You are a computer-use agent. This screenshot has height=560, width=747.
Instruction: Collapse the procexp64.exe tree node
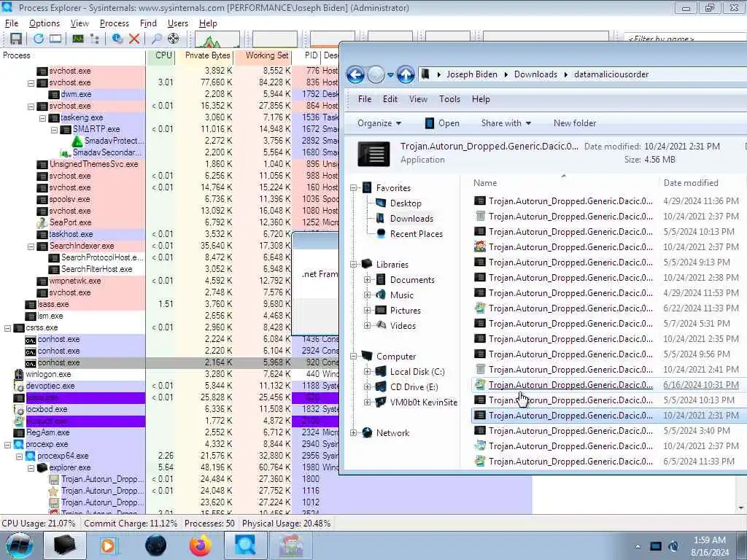point(19,456)
